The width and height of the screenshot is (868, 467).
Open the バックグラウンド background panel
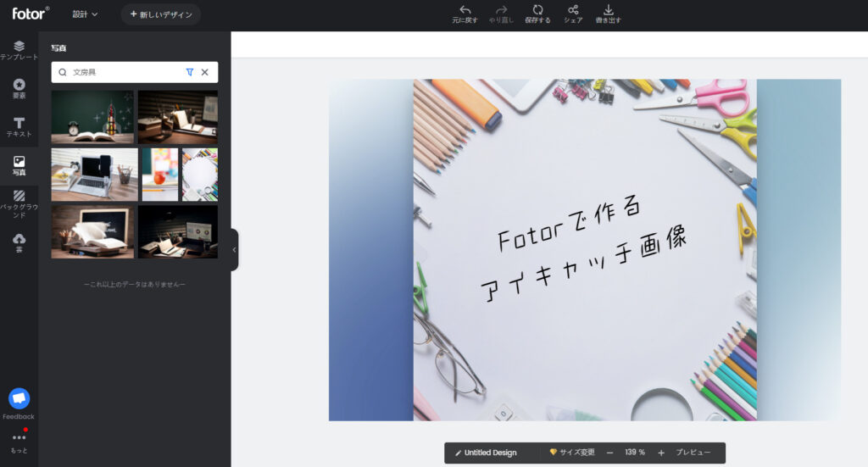pyautogui.click(x=19, y=203)
